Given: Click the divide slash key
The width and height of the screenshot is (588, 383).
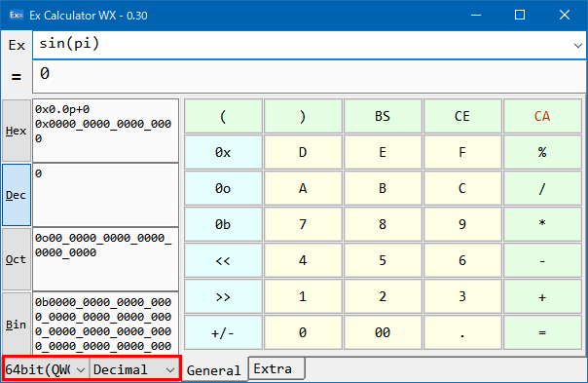Looking at the screenshot, I should point(542,188).
